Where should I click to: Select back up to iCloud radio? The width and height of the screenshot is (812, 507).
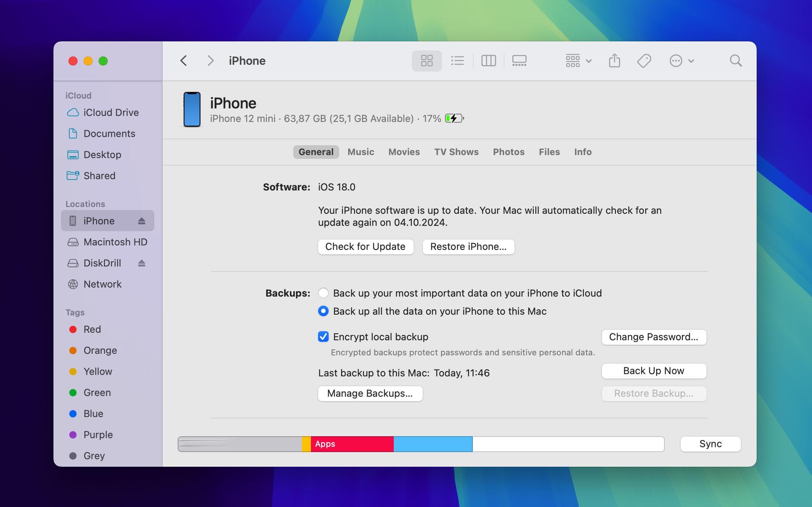[x=323, y=293]
